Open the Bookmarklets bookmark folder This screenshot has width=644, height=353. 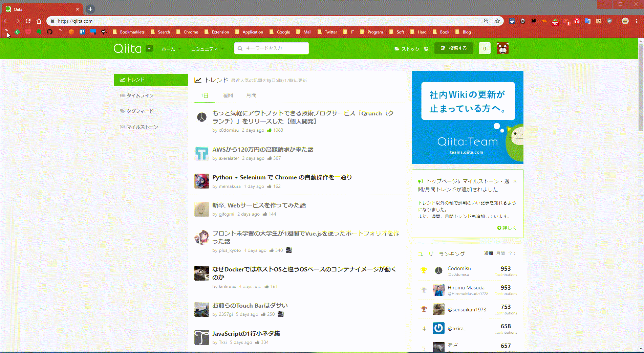[129, 32]
